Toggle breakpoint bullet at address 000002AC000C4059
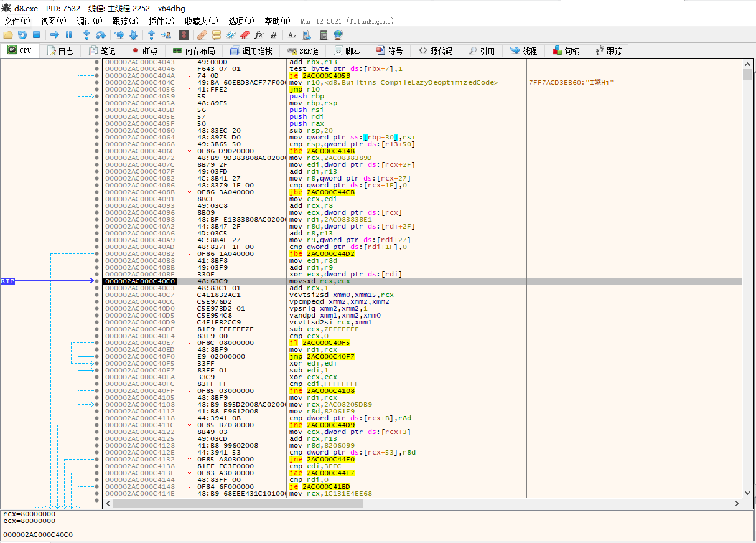Viewport: 756px width, 543px height. (x=96, y=97)
